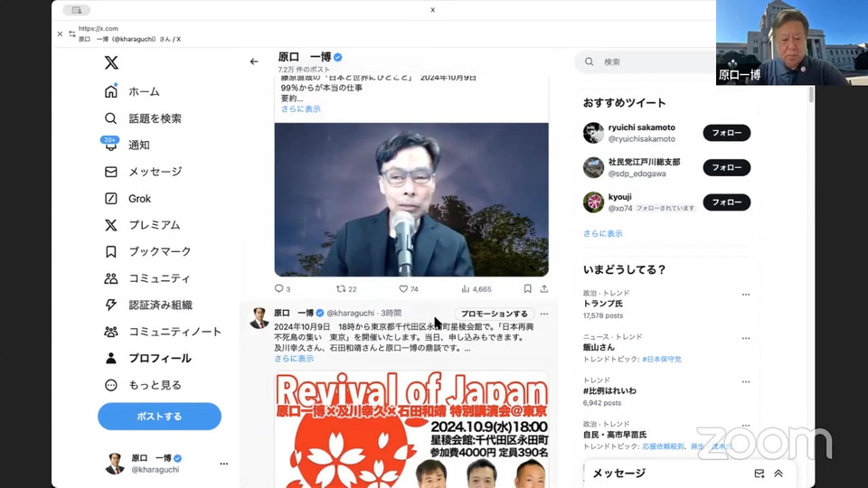Follow ryuichi sakamoto
Image resolution: width=868 pixels, height=488 pixels.
pos(726,133)
